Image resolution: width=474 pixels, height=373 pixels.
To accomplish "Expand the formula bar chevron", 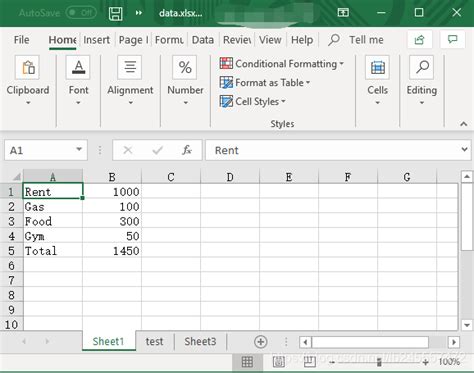I will click(464, 149).
